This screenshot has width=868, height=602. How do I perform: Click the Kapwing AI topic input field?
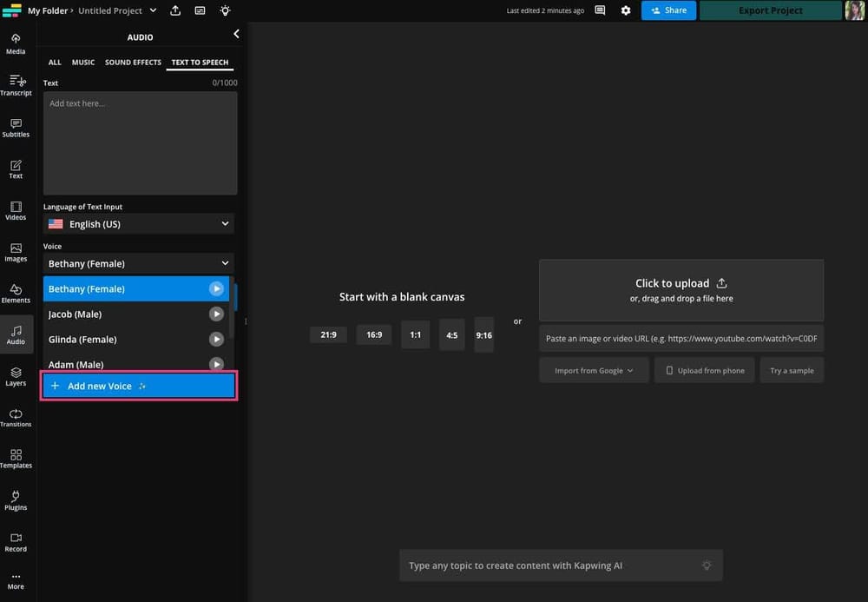pos(560,565)
